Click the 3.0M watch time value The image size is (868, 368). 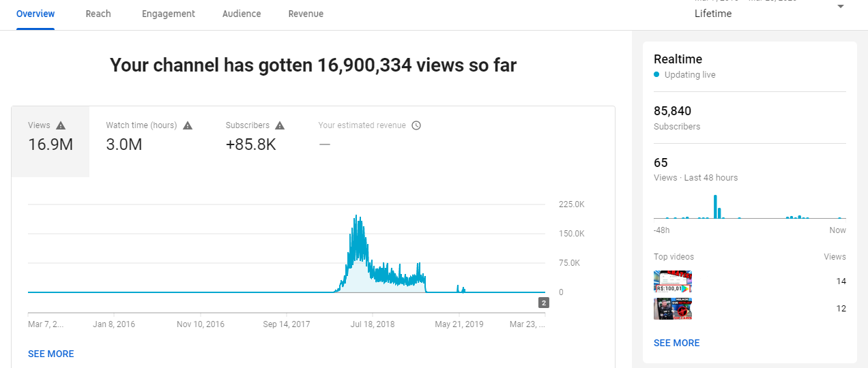[124, 144]
